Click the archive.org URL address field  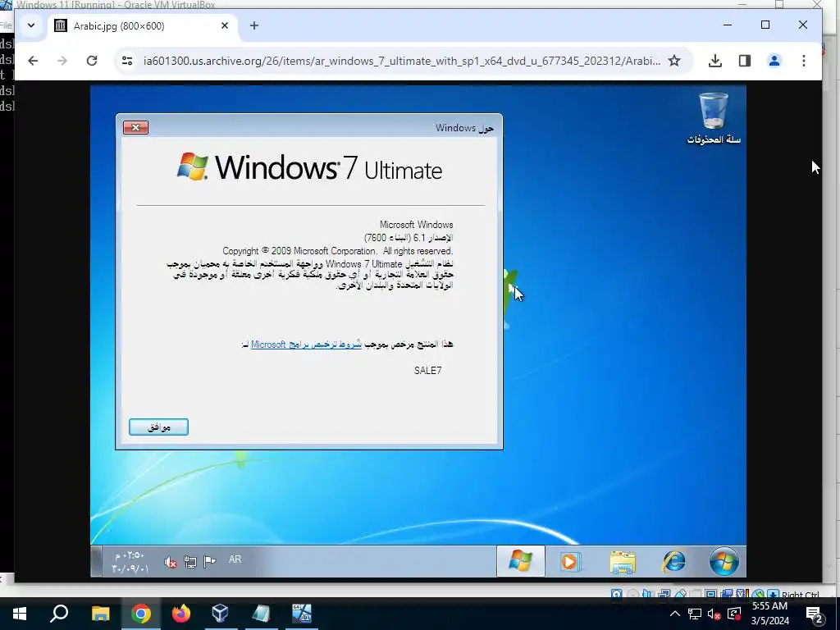[401, 61]
